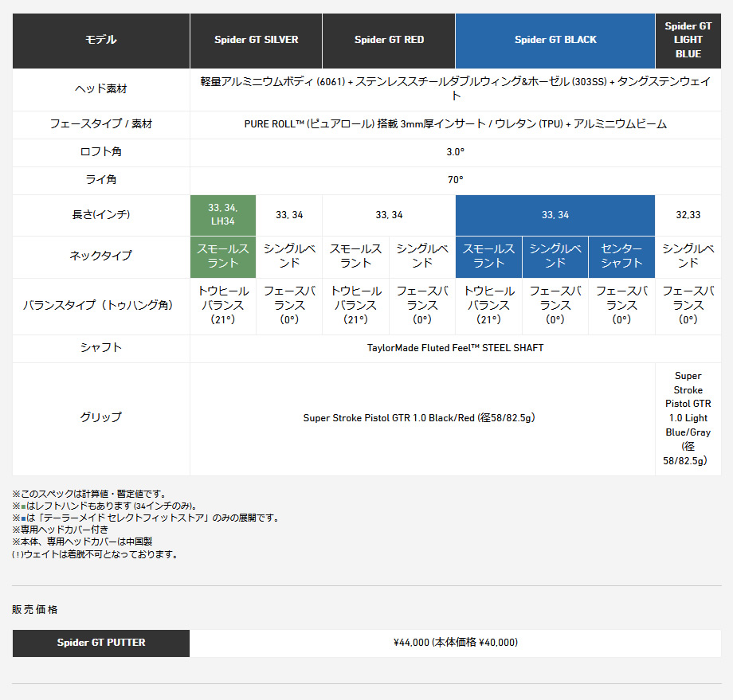Click the ライ角 row label

(x=101, y=180)
